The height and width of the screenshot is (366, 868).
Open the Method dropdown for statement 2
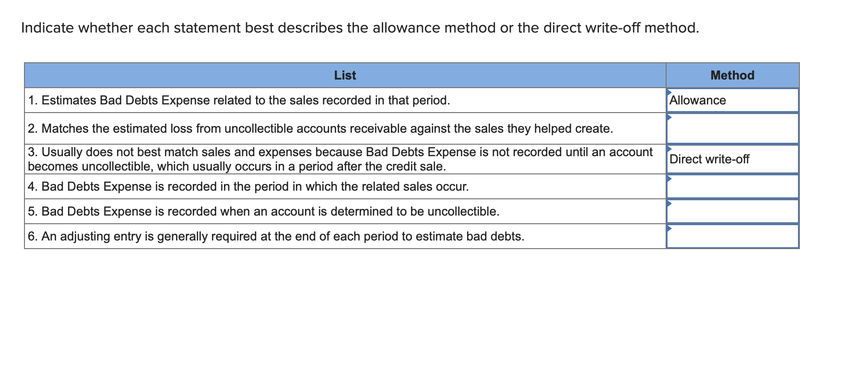[x=731, y=128]
